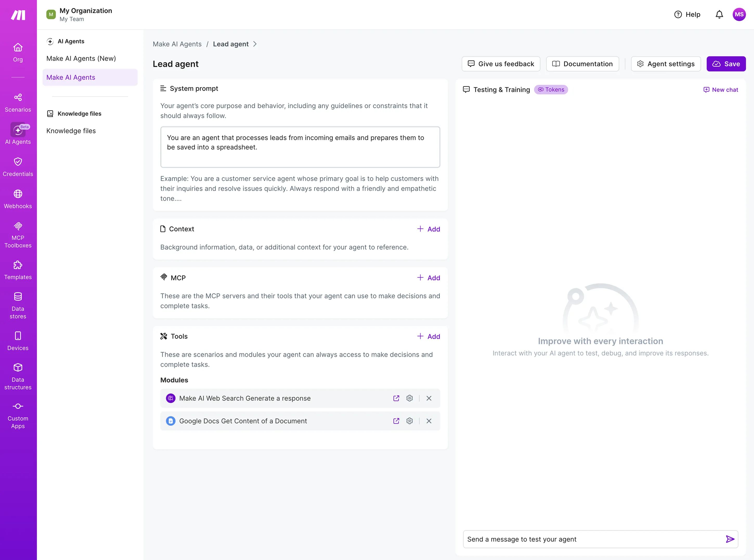
Task: Open AI Agents beta section
Action: pyautogui.click(x=18, y=134)
